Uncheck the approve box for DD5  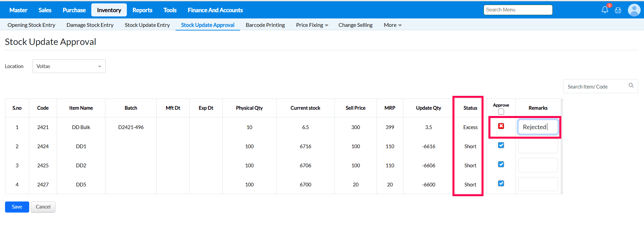click(501, 183)
